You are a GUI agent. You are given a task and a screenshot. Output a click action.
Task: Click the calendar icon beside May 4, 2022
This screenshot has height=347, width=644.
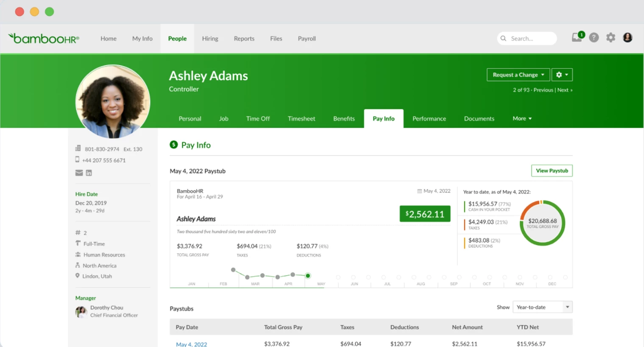[419, 191]
